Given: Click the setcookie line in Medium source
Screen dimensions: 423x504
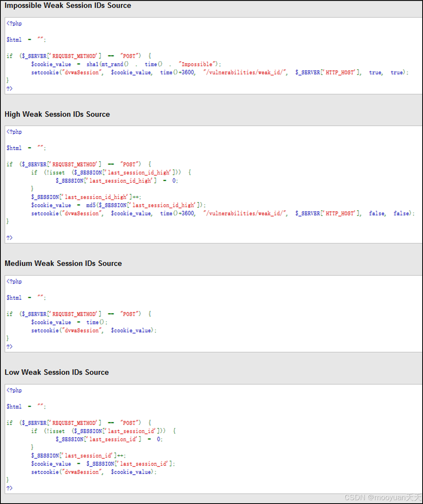Looking at the screenshot, I should (94, 331).
